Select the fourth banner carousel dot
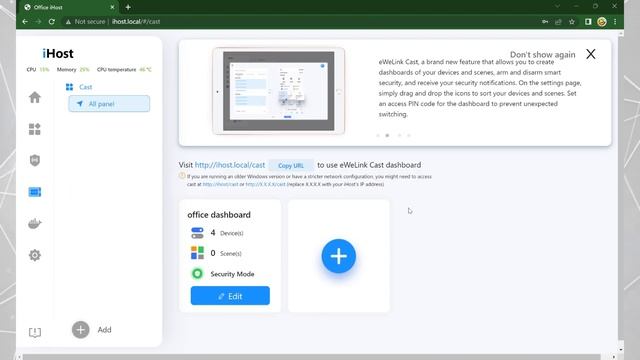Viewport: 640px width, 360px height. click(x=409, y=136)
